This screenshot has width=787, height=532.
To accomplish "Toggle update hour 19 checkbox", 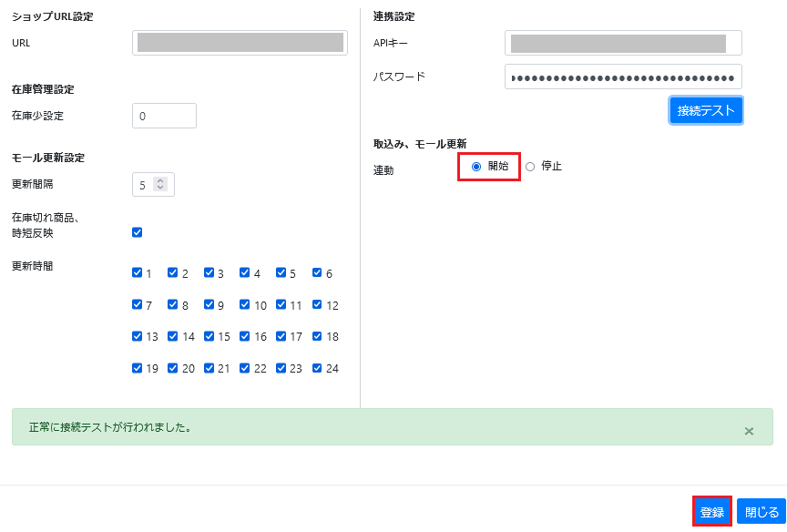I will coord(137,368).
